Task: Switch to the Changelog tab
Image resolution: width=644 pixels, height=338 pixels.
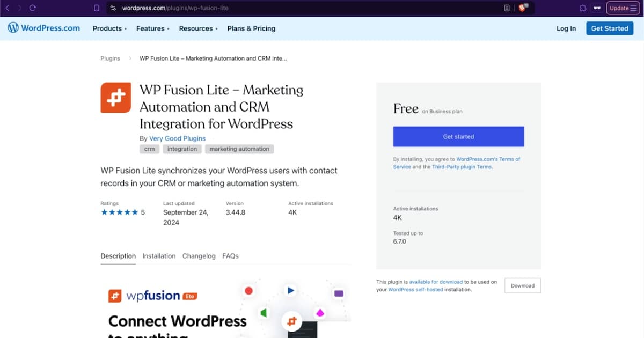Action: 199,256
